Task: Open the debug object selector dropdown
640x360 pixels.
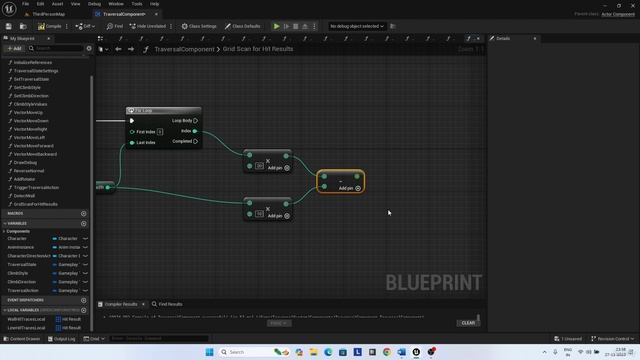Action: coord(357,26)
